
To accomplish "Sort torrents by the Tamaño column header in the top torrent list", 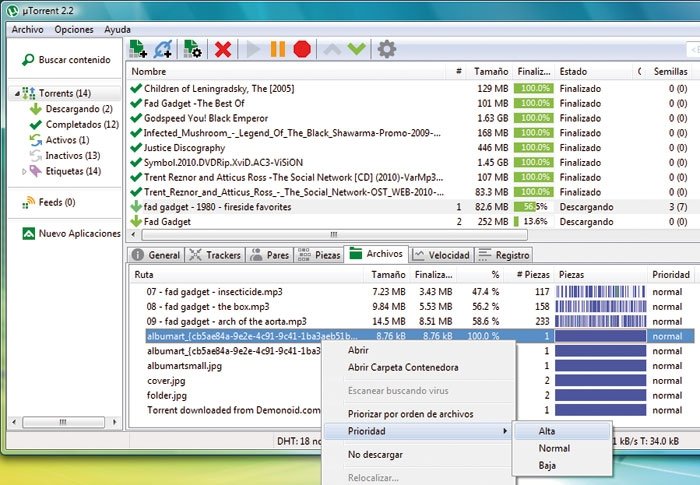I will coord(490,71).
